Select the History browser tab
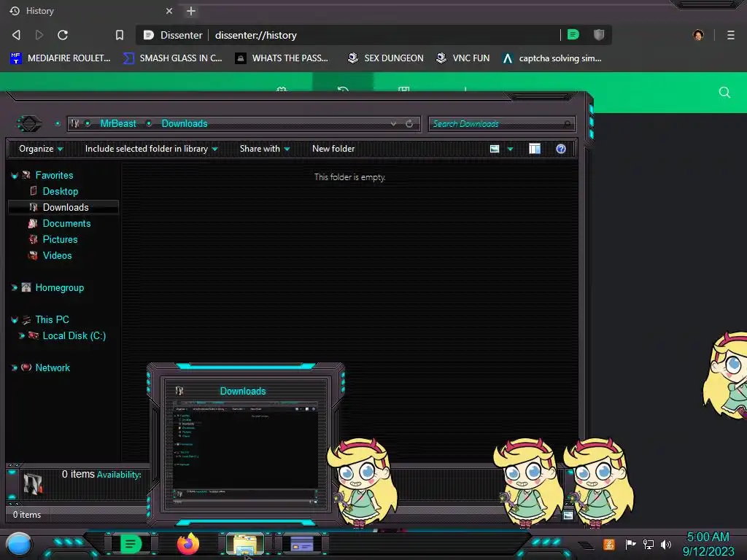Viewport: 747px width, 560px height. [x=90, y=10]
